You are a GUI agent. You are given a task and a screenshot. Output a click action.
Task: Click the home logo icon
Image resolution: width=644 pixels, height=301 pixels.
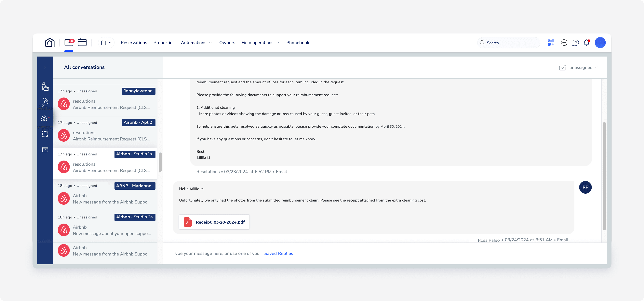coord(50,43)
